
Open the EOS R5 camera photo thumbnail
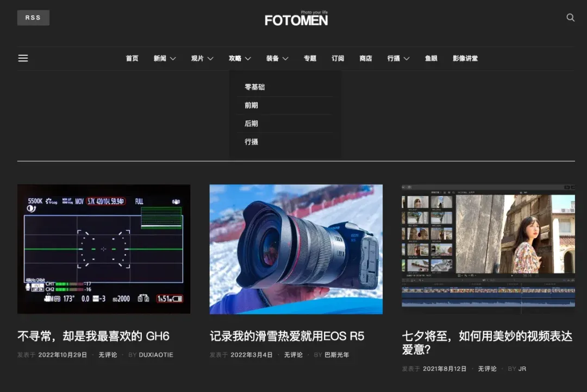click(x=296, y=249)
